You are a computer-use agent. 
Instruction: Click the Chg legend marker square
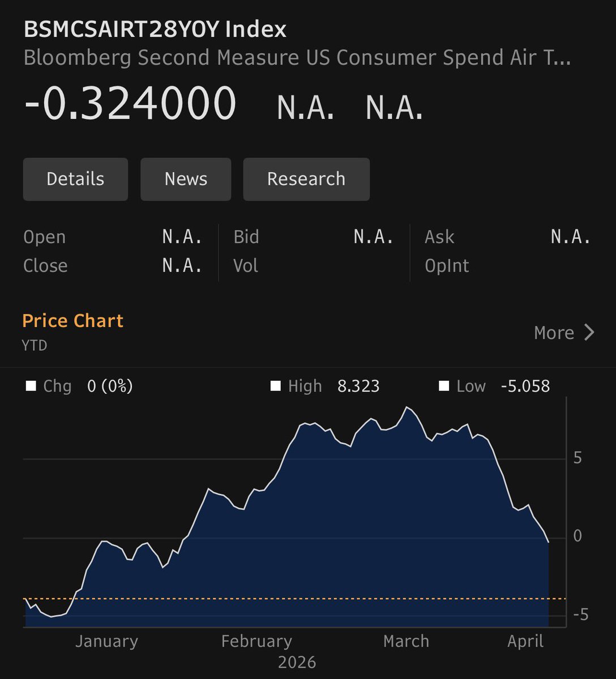coord(32,386)
